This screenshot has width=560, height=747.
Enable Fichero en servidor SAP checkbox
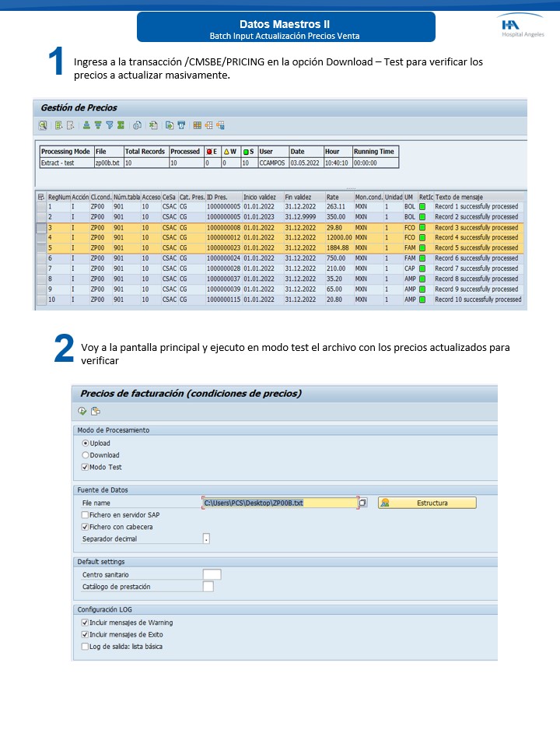pyautogui.click(x=86, y=515)
